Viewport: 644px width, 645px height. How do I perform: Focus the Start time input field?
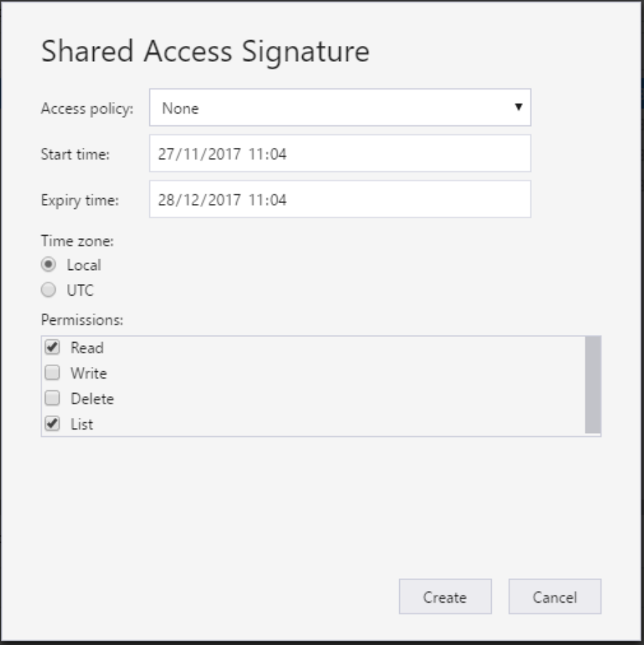tap(340, 154)
